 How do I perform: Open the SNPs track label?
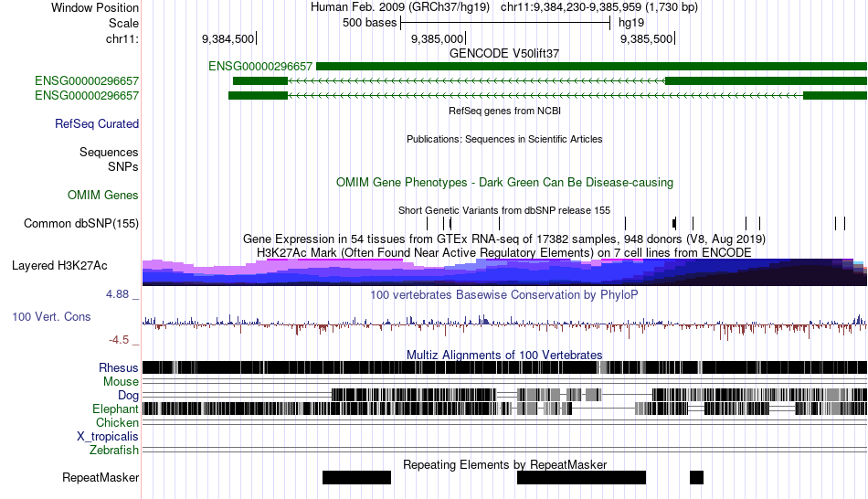coord(123,166)
